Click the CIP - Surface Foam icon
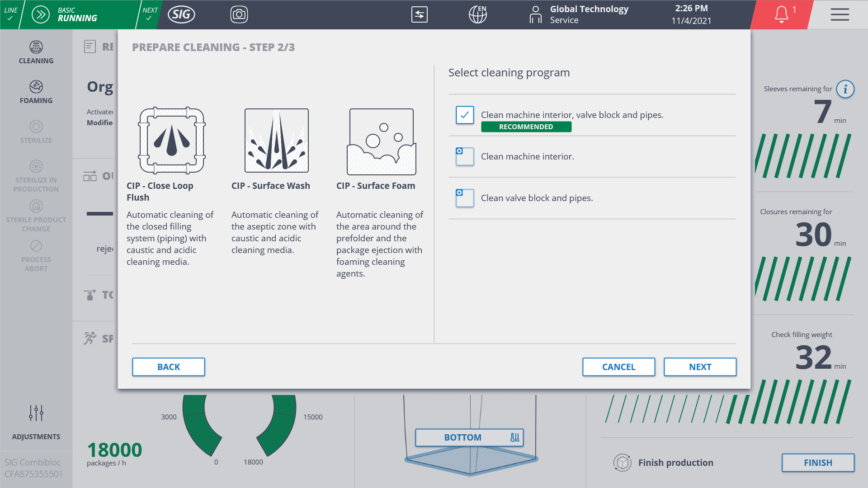The height and width of the screenshot is (488, 868). (x=380, y=141)
